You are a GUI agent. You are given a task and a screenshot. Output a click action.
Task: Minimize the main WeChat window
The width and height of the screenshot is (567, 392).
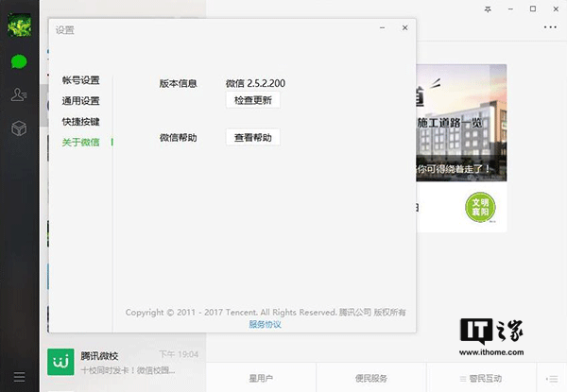[x=510, y=9]
